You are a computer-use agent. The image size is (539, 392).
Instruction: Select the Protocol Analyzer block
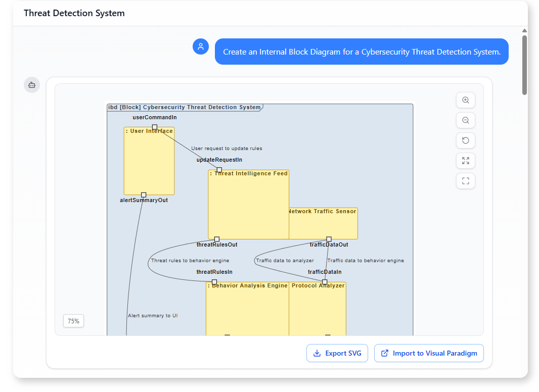point(318,309)
